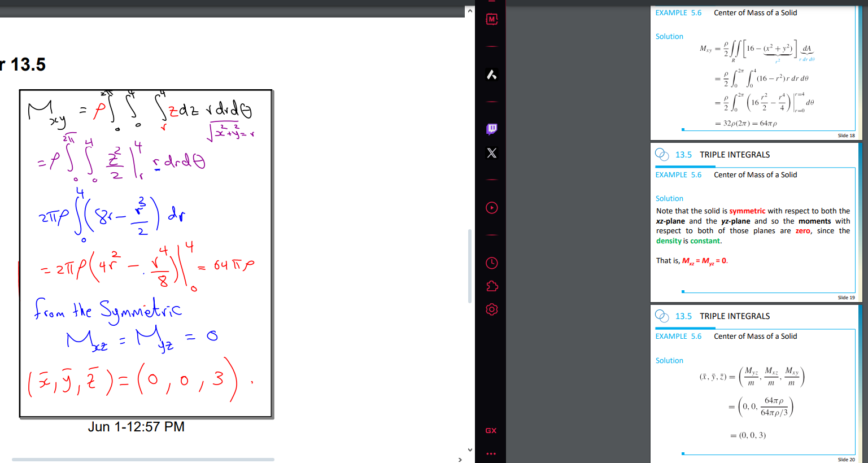This screenshot has width=868, height=463.
Task: Click the 'Jun 1-12:57 PM' caption
Action: 136,427
